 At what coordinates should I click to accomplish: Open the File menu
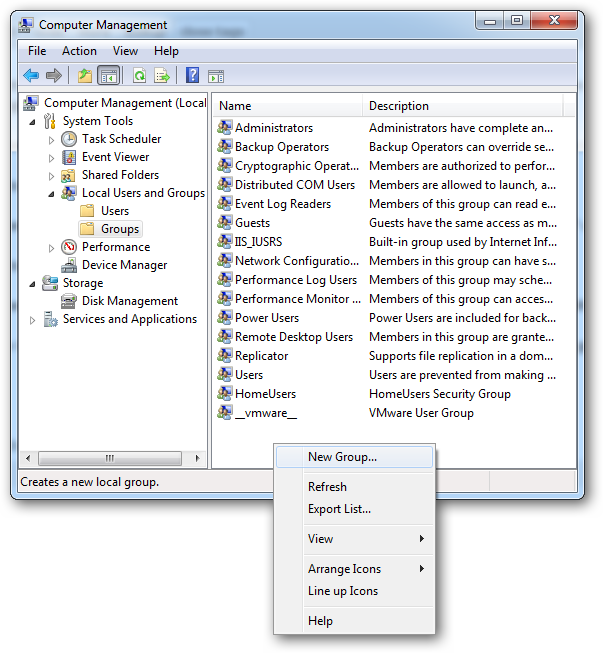(37, 51)
